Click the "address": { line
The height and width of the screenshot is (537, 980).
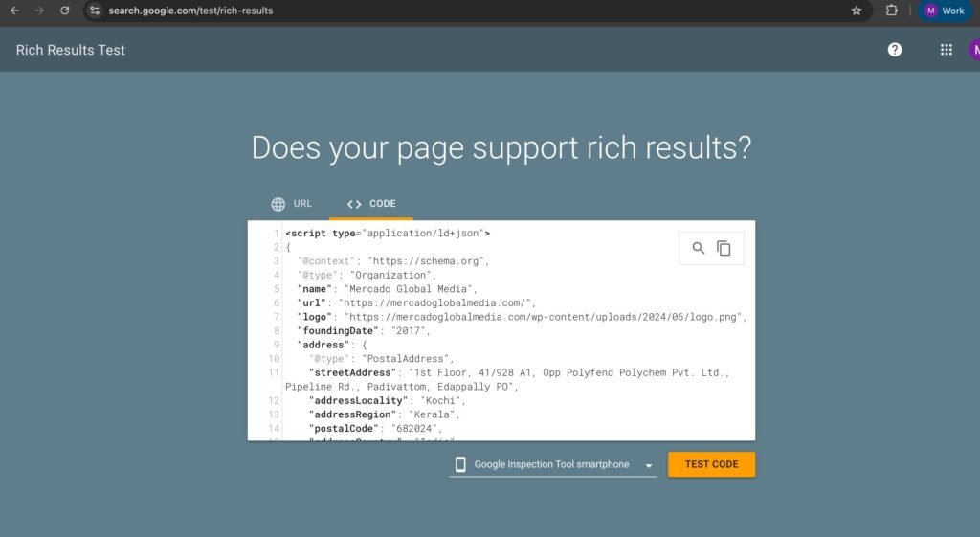332,345
